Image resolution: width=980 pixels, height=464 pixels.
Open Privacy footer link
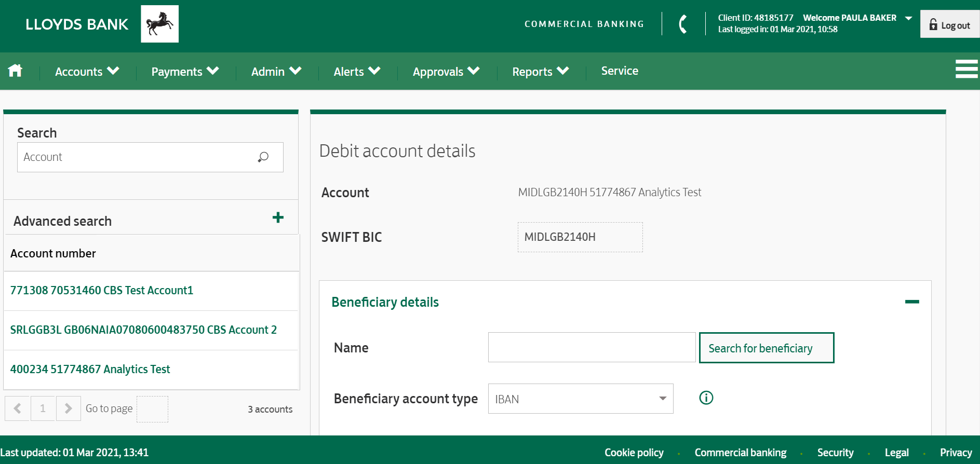coord(956,453)
